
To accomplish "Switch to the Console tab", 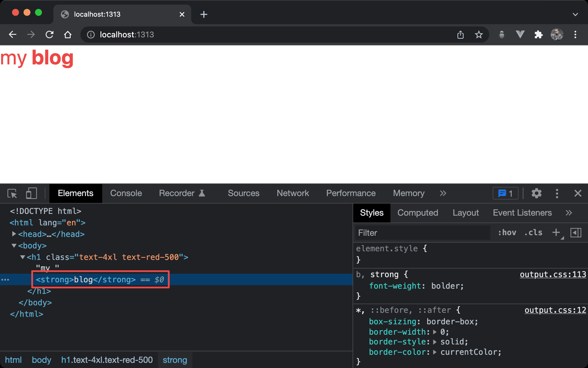I will point(126,193).
